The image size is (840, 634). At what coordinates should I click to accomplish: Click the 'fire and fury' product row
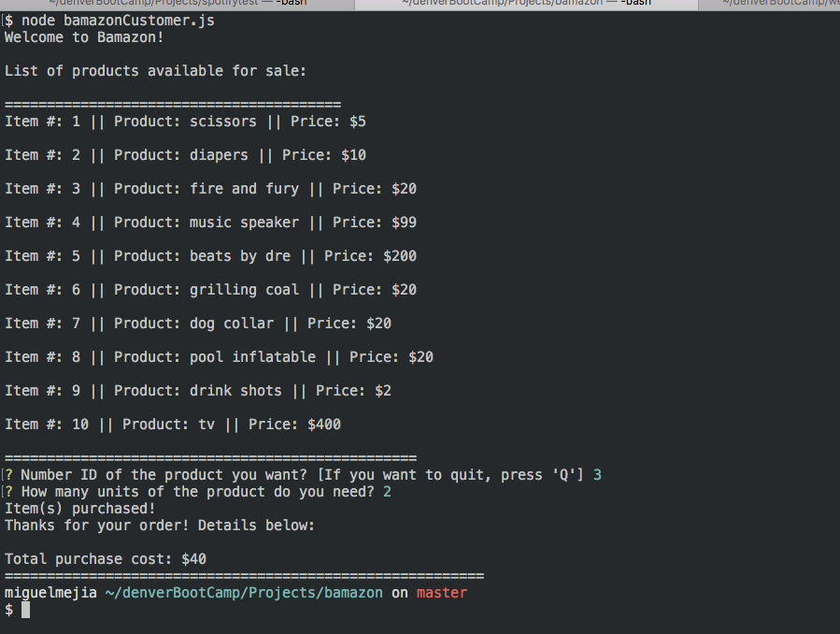(x=210, y=189)
